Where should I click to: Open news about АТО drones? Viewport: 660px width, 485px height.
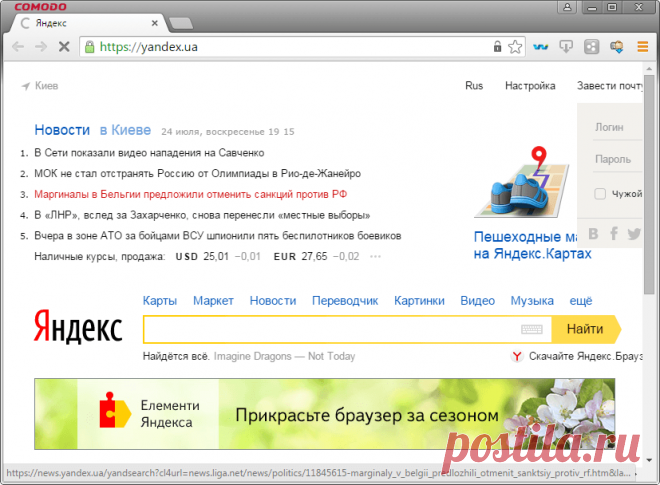[218, 236]
